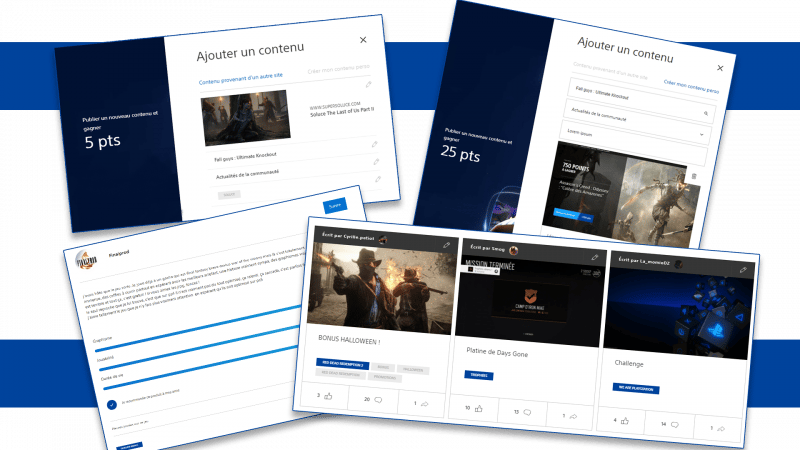Click the RED DEAD REDEMPTION 2 blue tag

coord(342,364)
